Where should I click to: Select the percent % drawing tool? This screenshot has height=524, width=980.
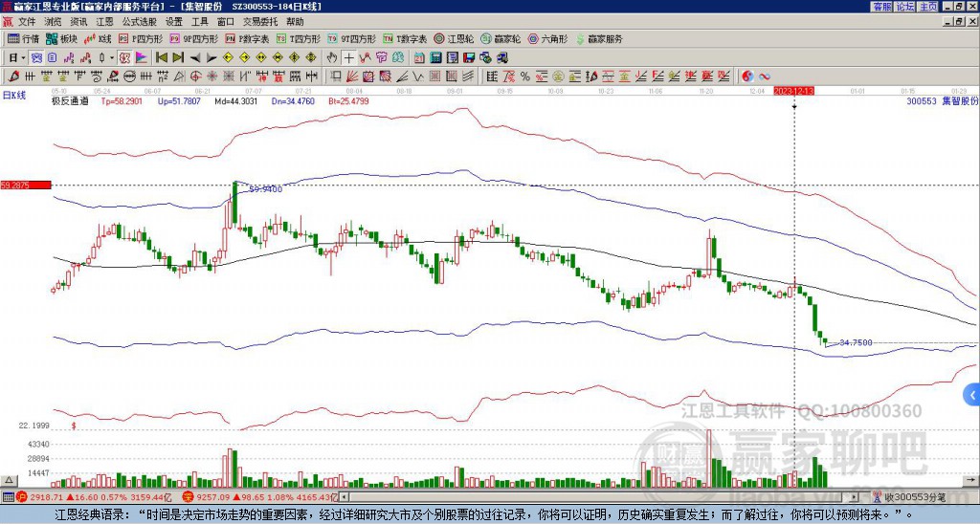point(525,76)
